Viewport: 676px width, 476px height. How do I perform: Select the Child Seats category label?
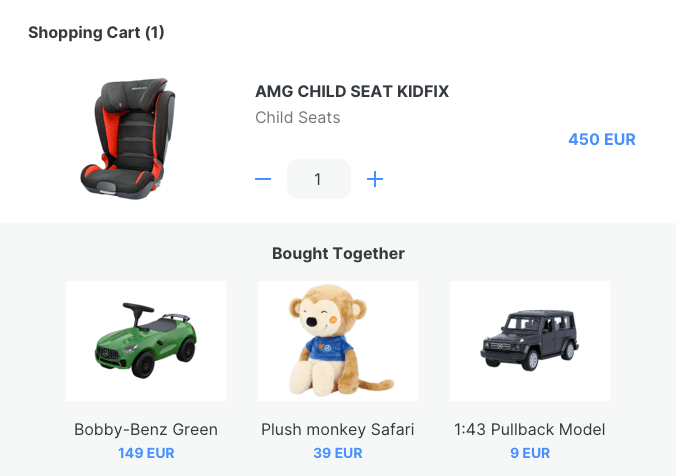[298, 118]
